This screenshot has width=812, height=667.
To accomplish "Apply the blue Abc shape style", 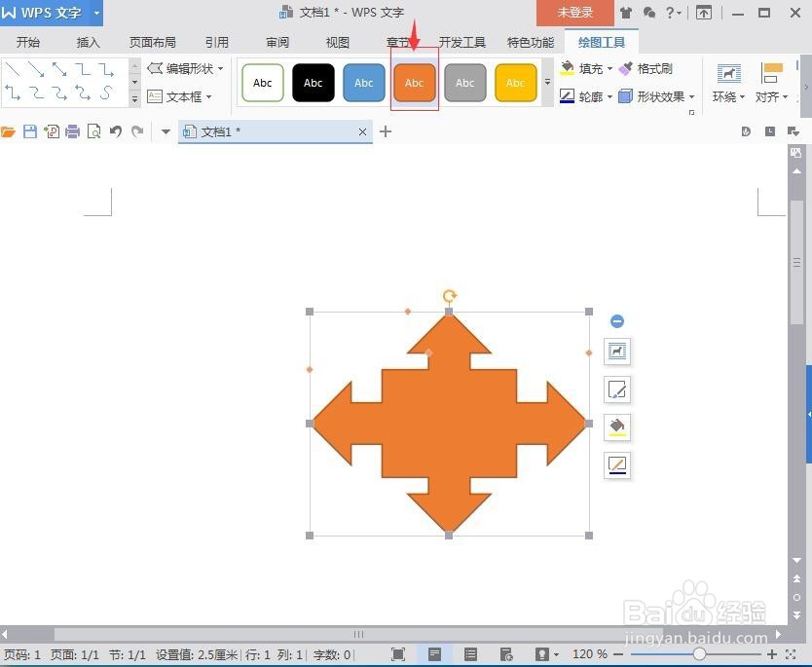I will [363, 83].
